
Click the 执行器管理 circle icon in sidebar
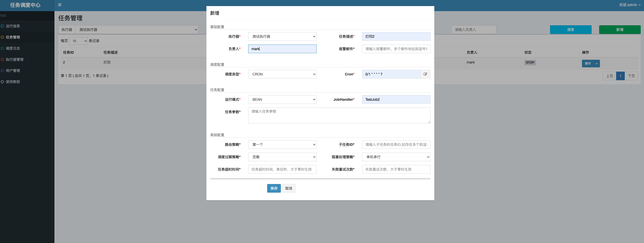tap(2, 59)
